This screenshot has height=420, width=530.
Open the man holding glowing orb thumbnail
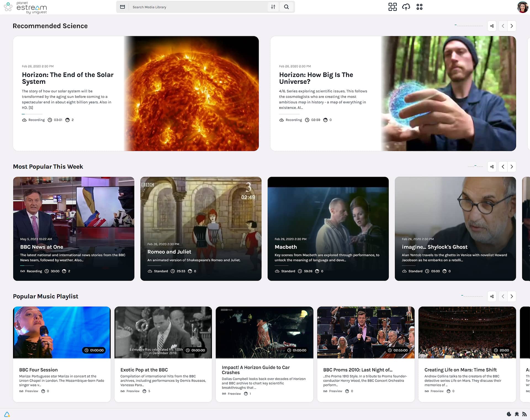click(449, 93)
